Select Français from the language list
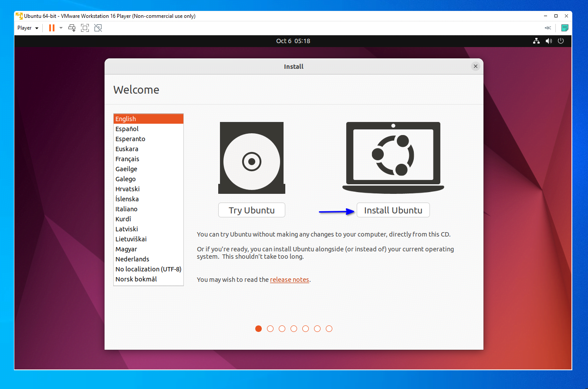 coord(128,159)
